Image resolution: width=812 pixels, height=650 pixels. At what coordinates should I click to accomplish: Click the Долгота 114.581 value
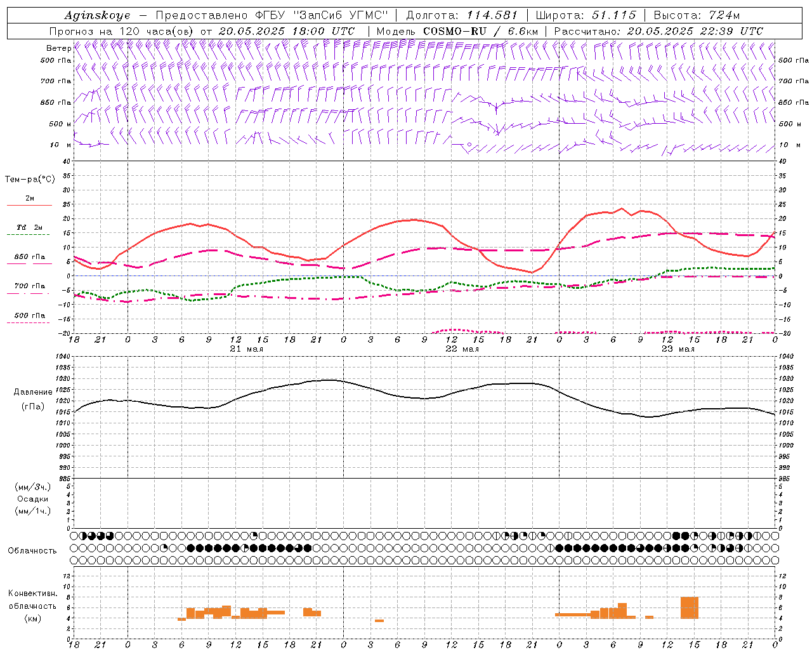pyautogui.click(x=492, y=15)
